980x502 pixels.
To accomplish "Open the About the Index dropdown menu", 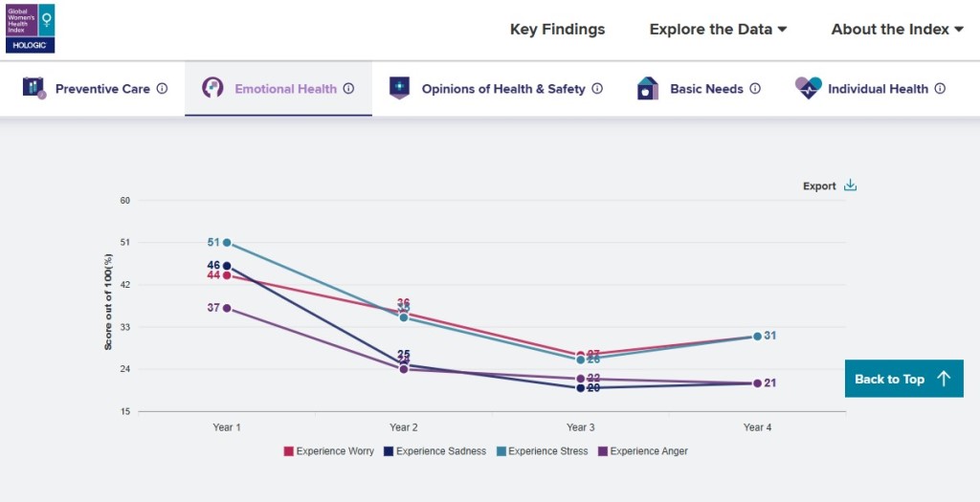I will 897,30.
